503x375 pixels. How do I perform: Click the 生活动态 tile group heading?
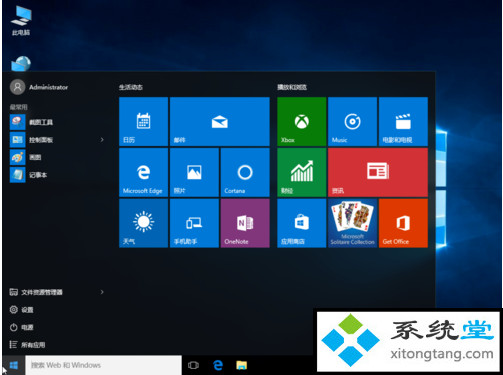tap(131, 87)
